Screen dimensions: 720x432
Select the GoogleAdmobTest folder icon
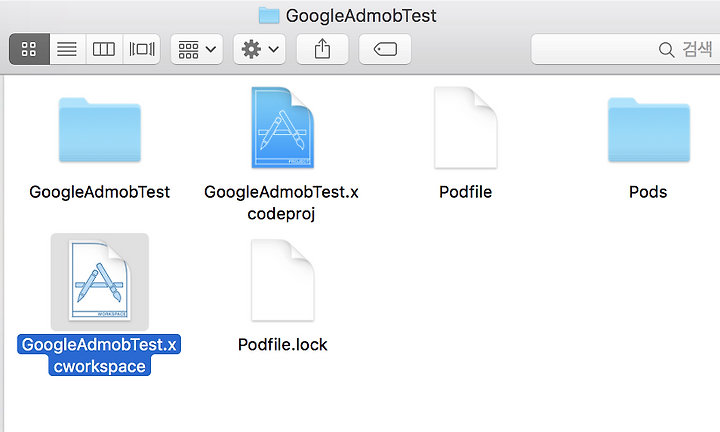tap(100, 130)
